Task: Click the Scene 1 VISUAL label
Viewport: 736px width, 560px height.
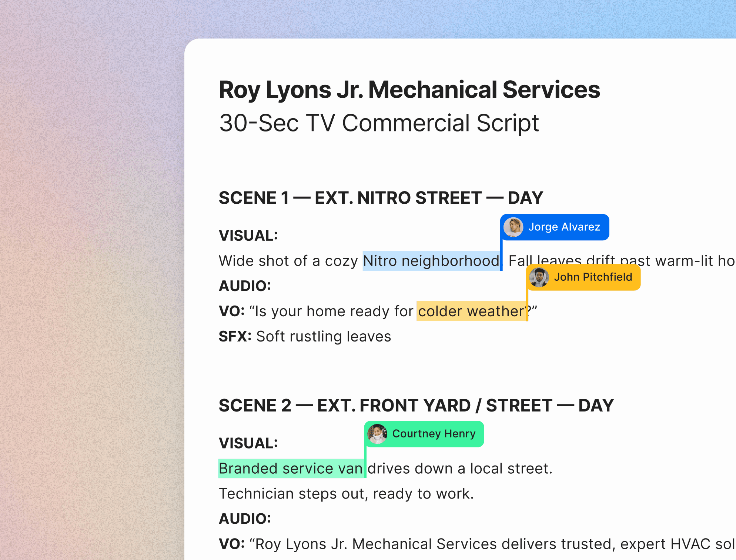Action: [x=248, y=236]
